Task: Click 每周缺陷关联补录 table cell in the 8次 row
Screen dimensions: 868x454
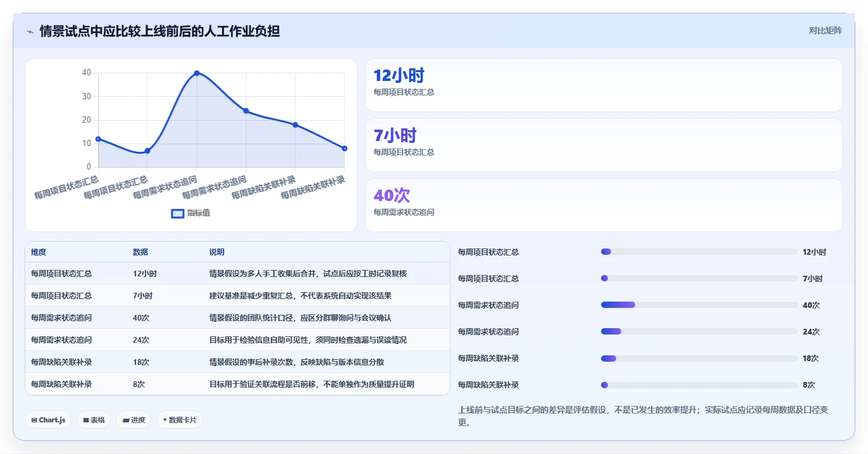Action: [61, 384]
